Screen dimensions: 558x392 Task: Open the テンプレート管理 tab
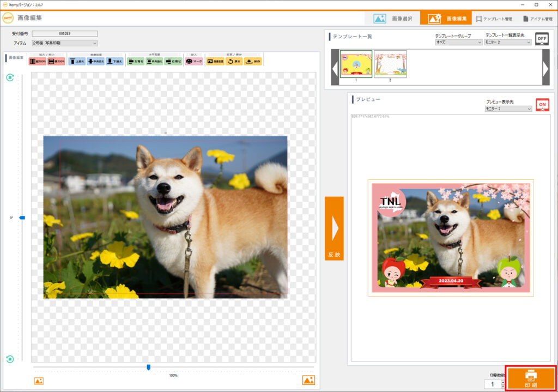494,19
